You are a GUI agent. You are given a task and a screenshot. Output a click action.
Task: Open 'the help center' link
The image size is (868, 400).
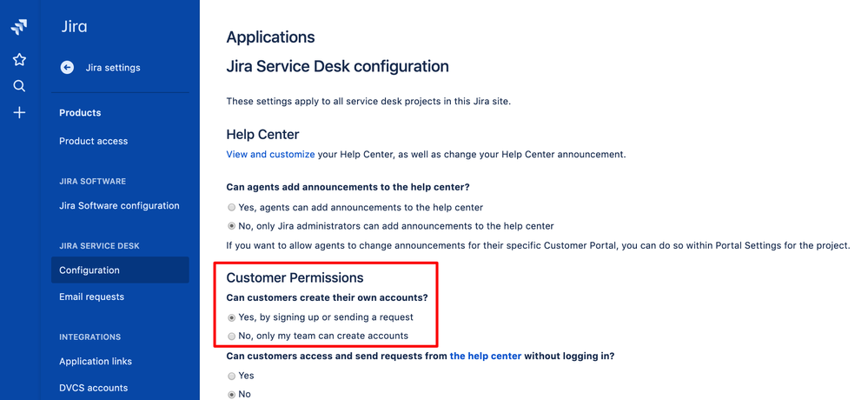pos(486,357)
